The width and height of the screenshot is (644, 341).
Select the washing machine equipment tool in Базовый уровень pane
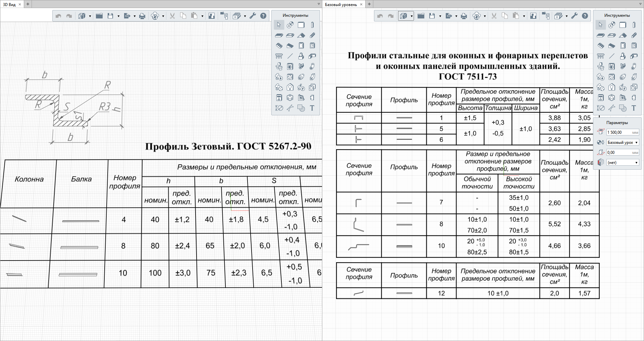(x=612, y=66)
